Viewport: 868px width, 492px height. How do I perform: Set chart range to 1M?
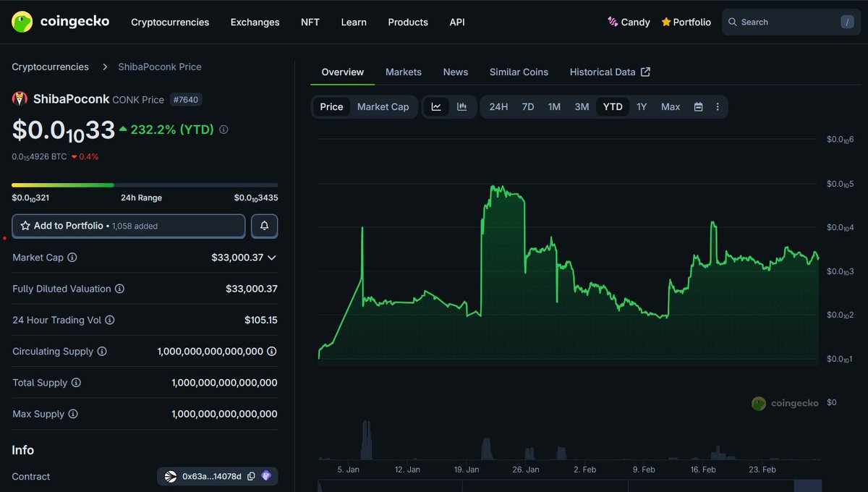(554, 106)
